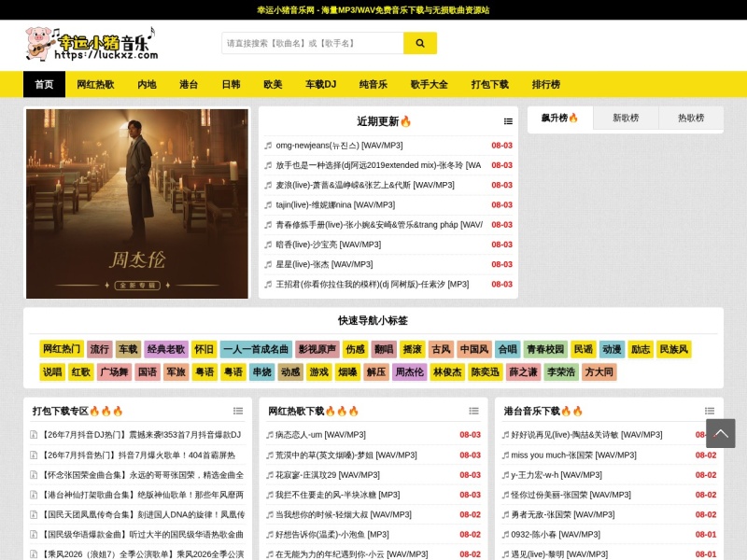
Task: Open 花寂寥-庄淇玟29 song link
Action: (x=328, y=475)
